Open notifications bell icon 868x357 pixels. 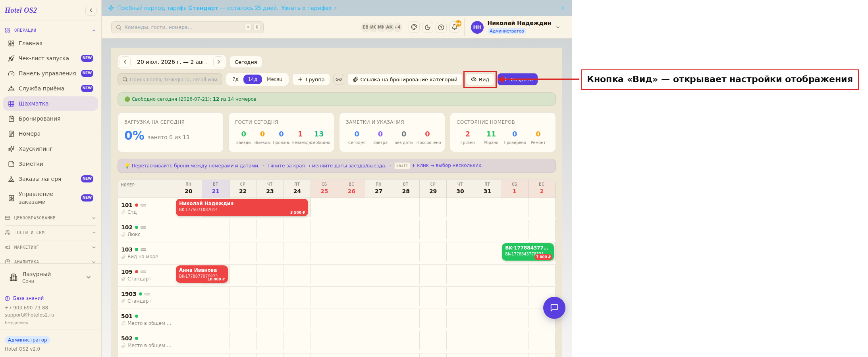point(455,27)
